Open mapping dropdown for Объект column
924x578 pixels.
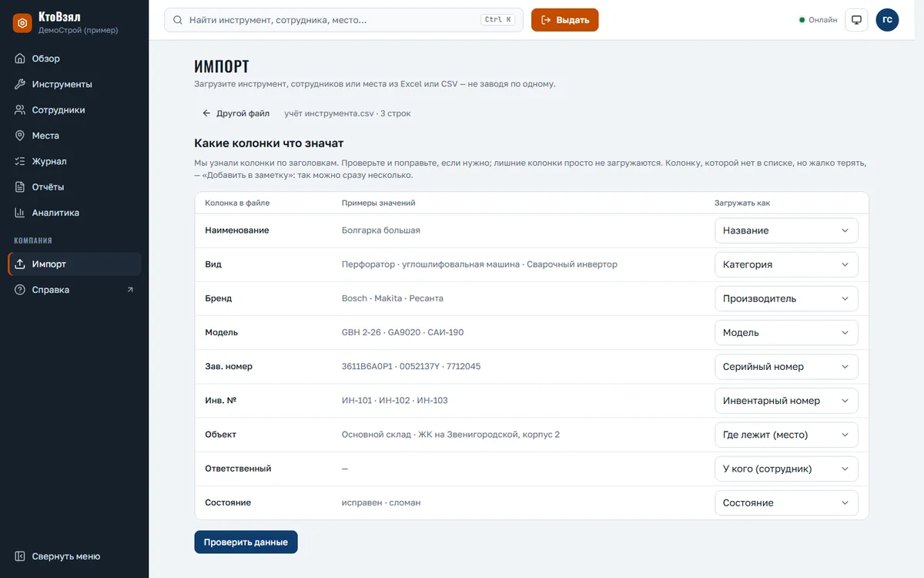click(786, 435)
